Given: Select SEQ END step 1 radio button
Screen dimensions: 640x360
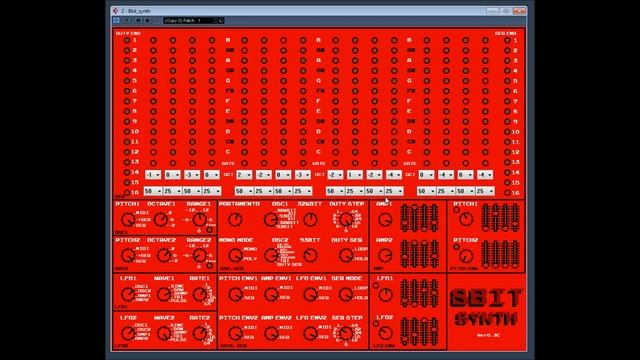Looking at the screenshot, I should tap(507, 40).
